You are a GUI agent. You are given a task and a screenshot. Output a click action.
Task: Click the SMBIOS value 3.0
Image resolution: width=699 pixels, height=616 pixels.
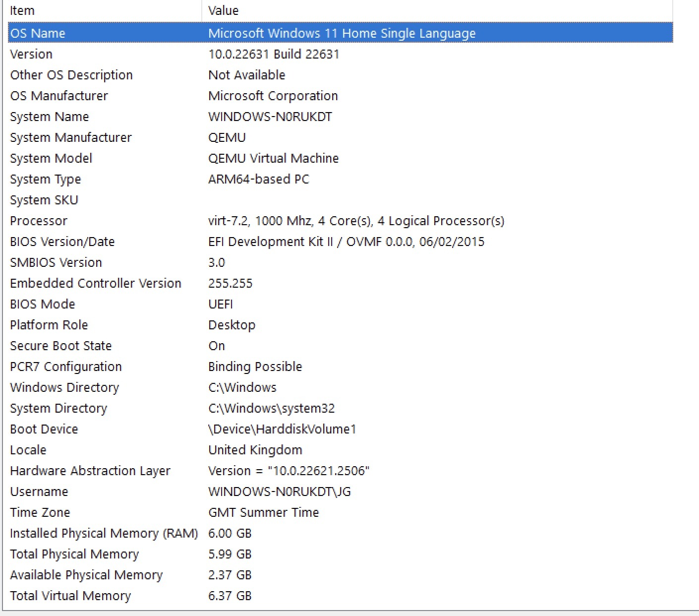coord(217,262)
